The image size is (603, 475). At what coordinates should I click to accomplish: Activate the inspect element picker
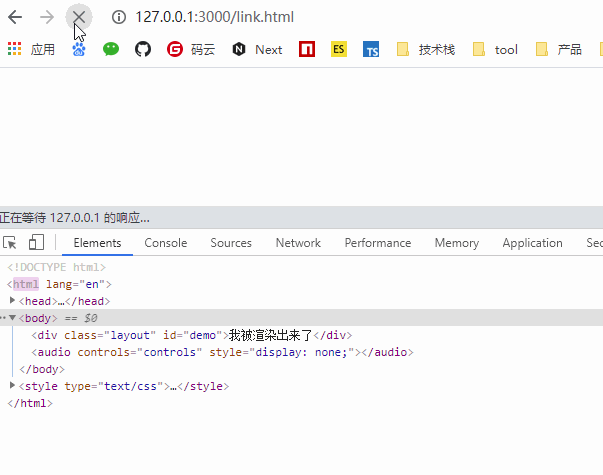10,243
